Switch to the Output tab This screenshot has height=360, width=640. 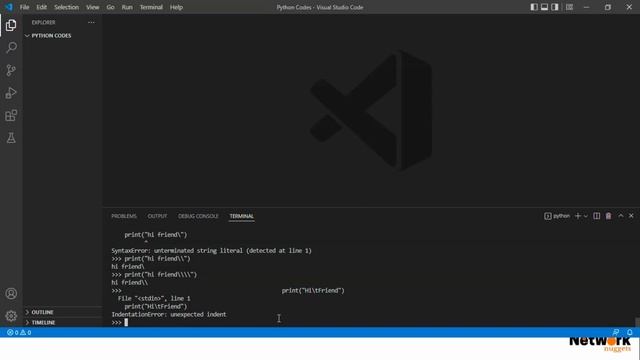point(157,216)
